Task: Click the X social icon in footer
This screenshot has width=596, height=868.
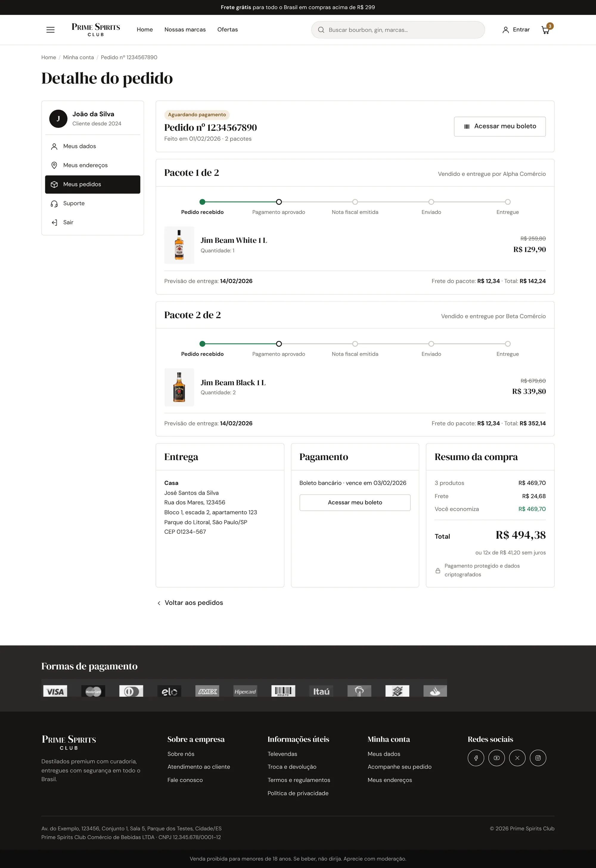Action: [x=517, y=758]
